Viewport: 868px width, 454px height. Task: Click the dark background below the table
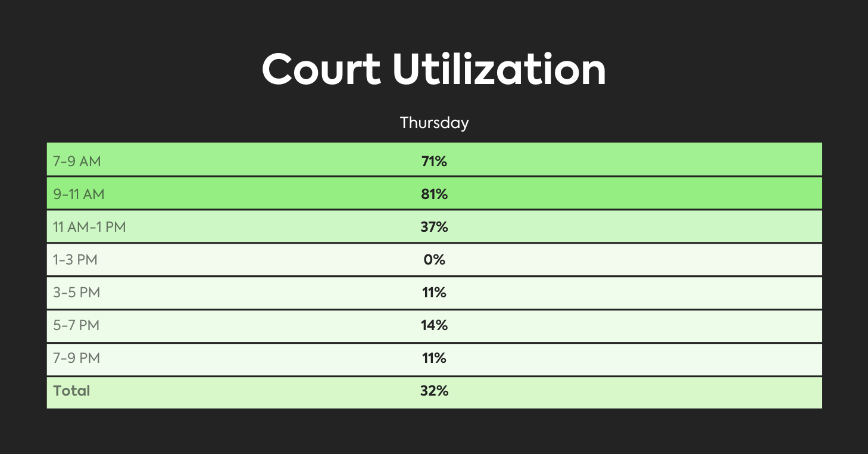click(x=434, y=432)
